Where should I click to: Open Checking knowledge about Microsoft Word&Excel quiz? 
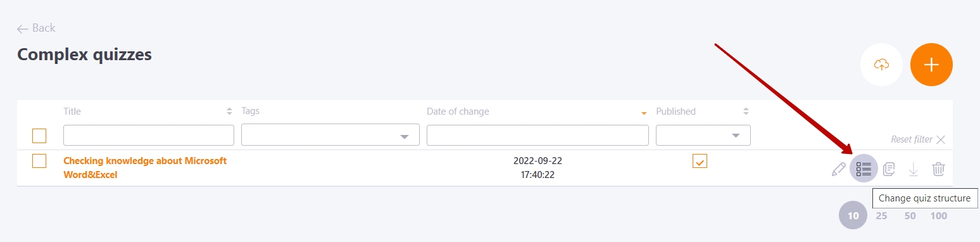coord(145,168)
